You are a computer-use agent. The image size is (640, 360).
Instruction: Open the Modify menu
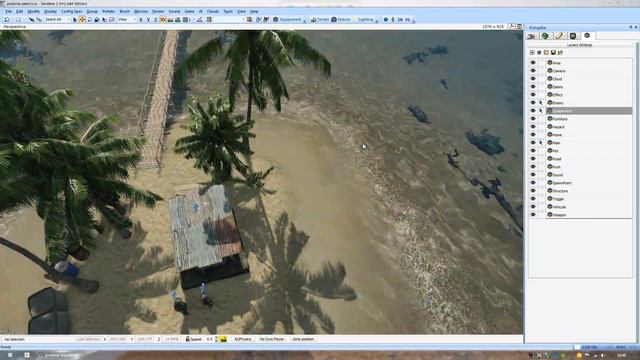coord(33,11)
